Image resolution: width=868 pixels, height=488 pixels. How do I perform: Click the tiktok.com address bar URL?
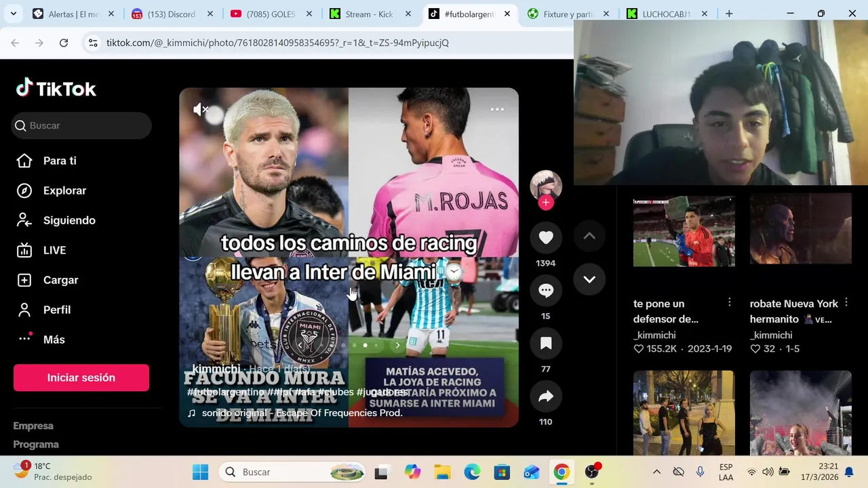coord(277,43)
